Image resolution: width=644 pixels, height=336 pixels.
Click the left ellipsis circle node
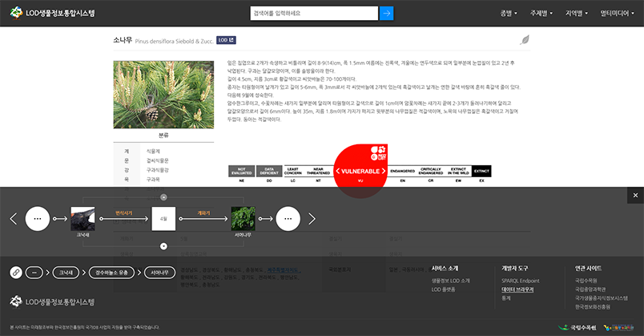click(x=38, y=219)
